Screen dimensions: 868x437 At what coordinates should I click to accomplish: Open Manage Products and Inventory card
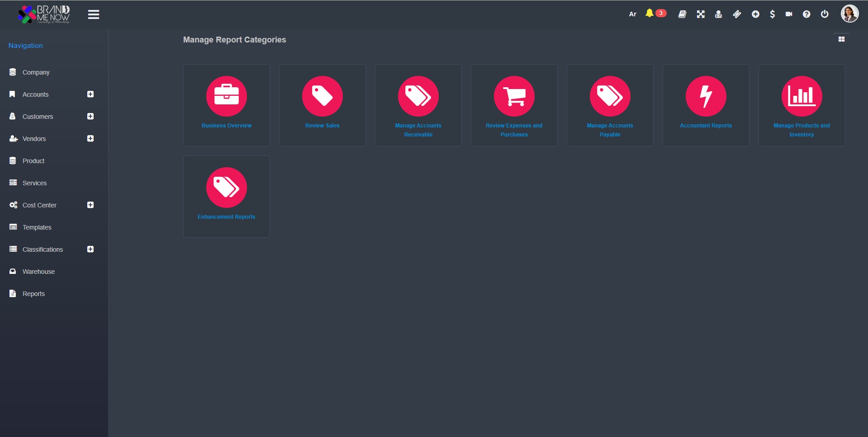(x=802, y=105)
